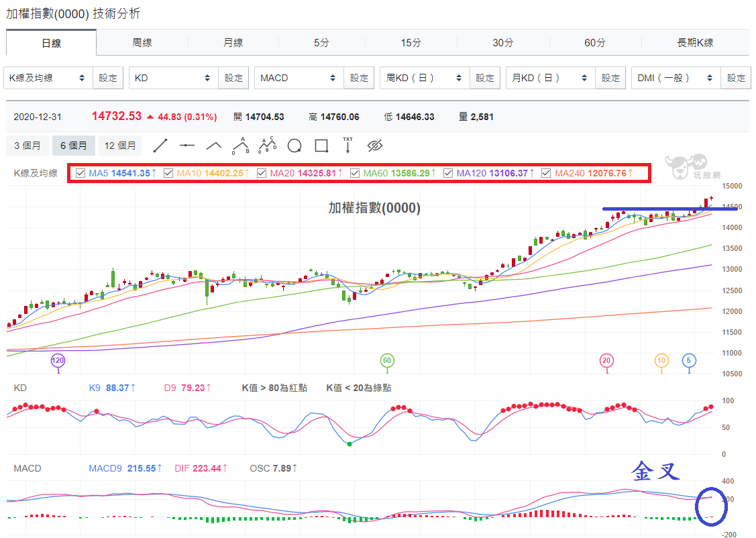The image size is (756, 538).
Task: Click the orange 10 MA marker
Action: click(661, 361)
